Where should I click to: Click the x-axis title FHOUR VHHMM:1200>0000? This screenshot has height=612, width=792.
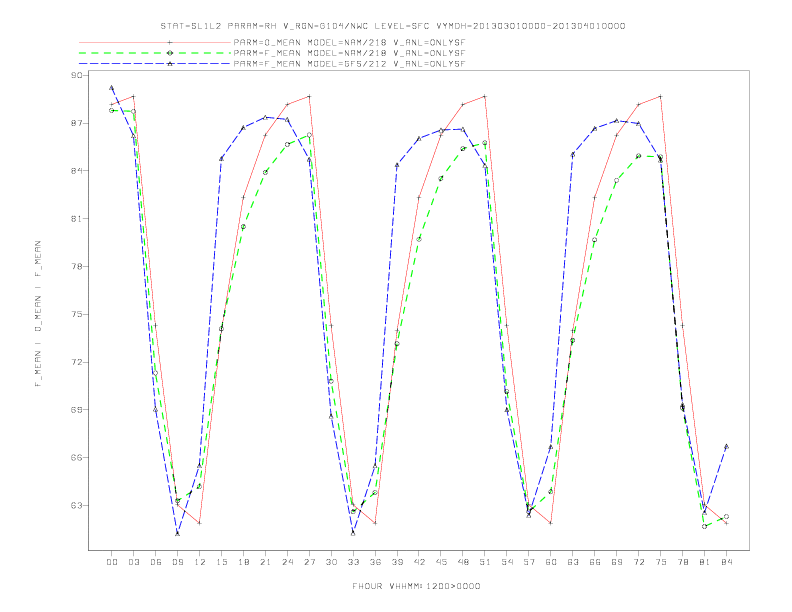point(416,586)
